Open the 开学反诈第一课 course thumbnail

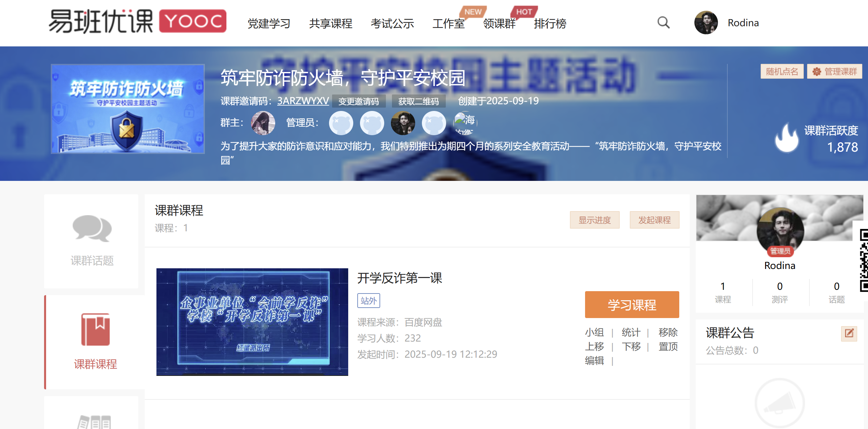pyautogui.click(x=252, y=321)
